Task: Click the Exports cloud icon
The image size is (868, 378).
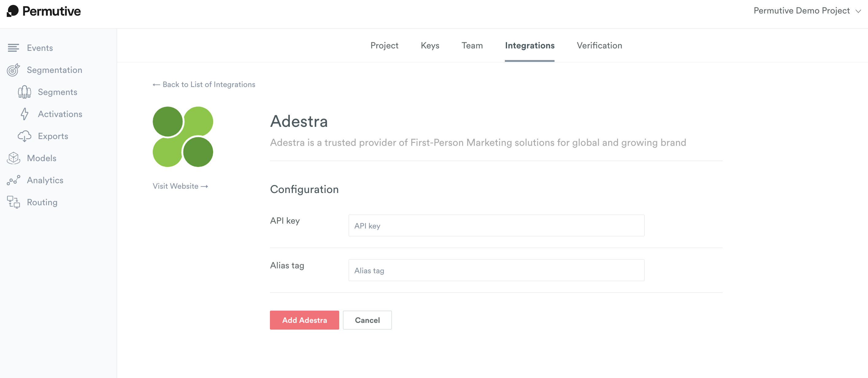Action: (24, 136)
